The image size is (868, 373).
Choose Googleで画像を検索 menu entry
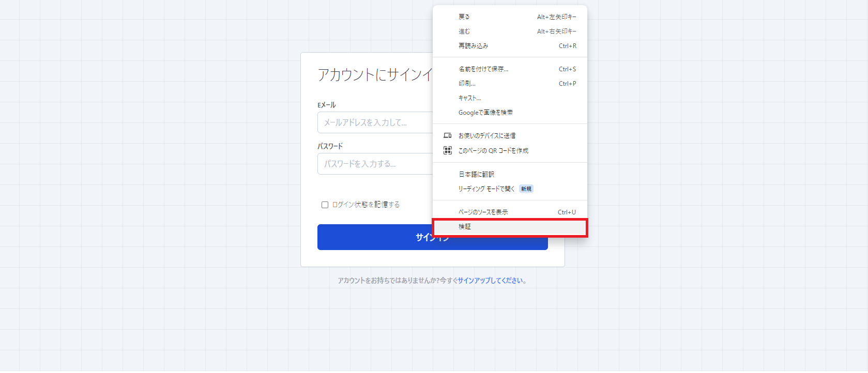click(x=510, y=113)
